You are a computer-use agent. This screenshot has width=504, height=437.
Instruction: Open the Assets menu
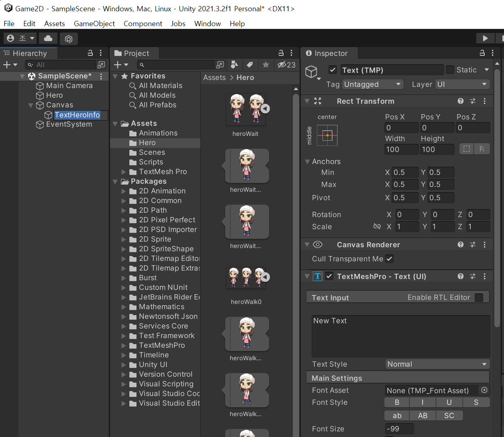(55, 24)
